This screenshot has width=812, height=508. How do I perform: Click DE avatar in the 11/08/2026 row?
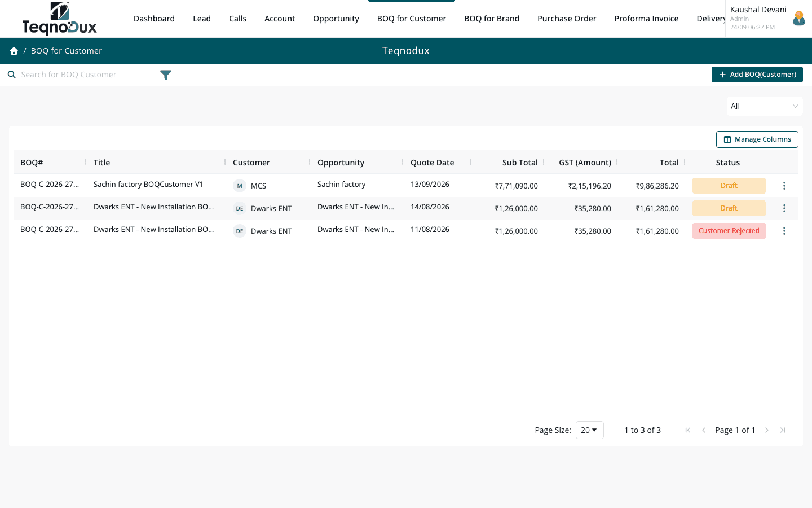[x=240, y=231]
